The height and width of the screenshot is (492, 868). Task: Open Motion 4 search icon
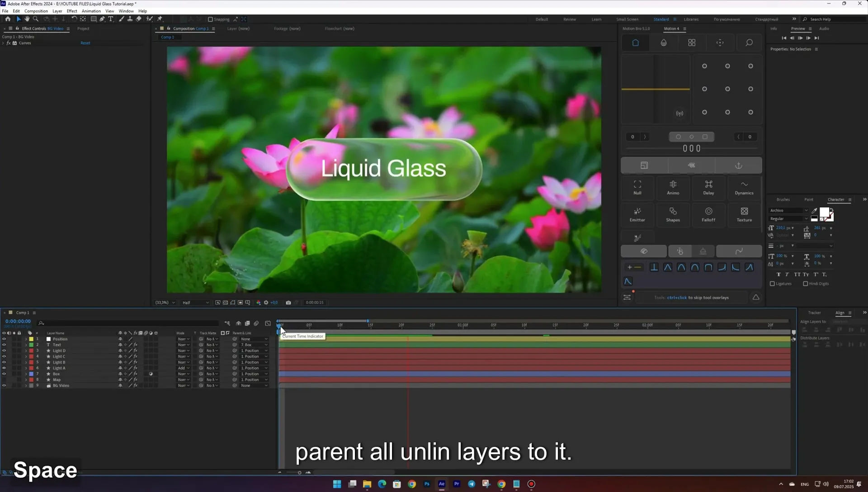tap(749, 43)
